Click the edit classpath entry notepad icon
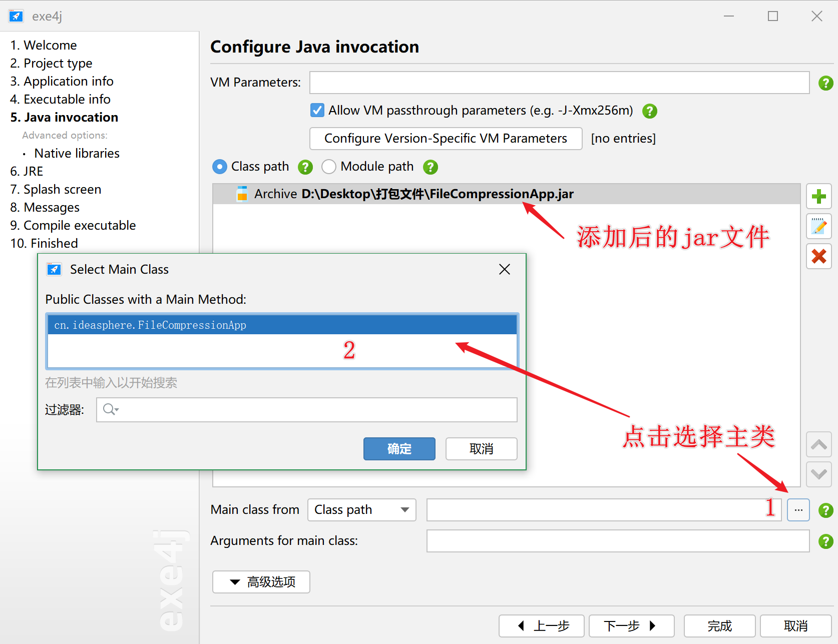The height and width of the screenshot is (644, 838). click(x=819, y=227)
